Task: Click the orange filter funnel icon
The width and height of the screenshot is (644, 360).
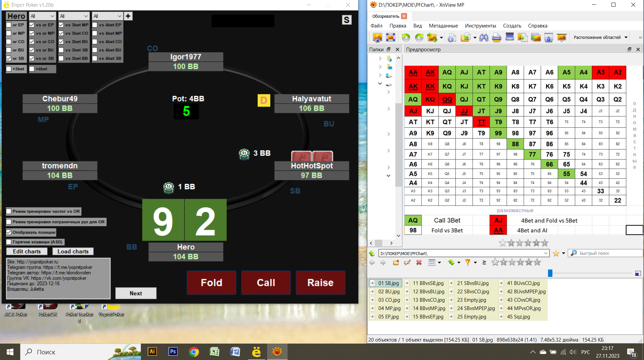Action: point(467,262)
